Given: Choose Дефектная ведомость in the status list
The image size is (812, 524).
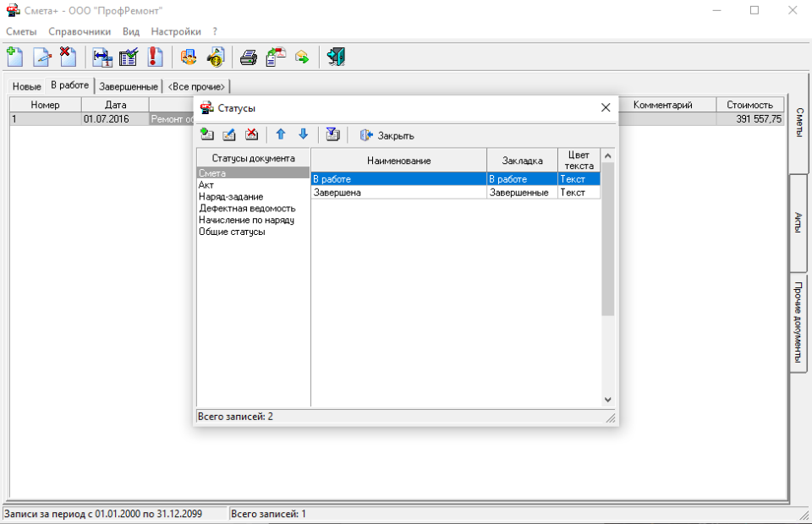Looking at the screenshot, I should (x=246, y=208).
